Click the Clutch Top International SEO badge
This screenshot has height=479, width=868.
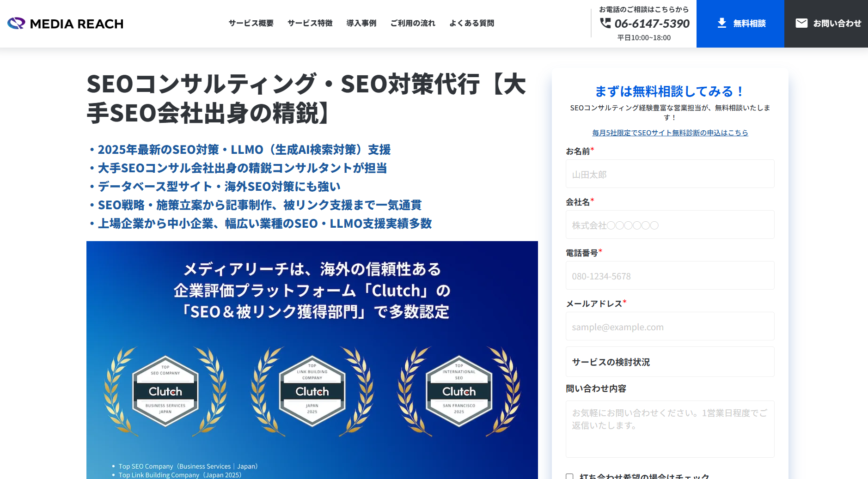(x=459, y=392)
